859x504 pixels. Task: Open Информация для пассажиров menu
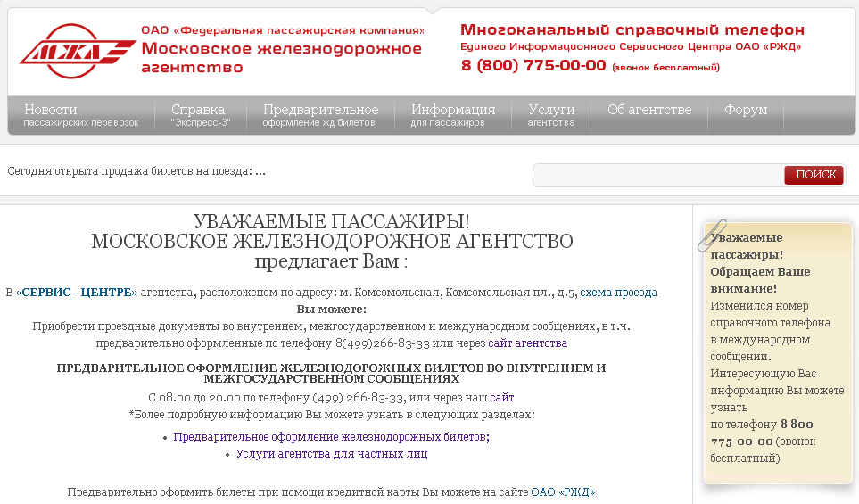(453, 115)
